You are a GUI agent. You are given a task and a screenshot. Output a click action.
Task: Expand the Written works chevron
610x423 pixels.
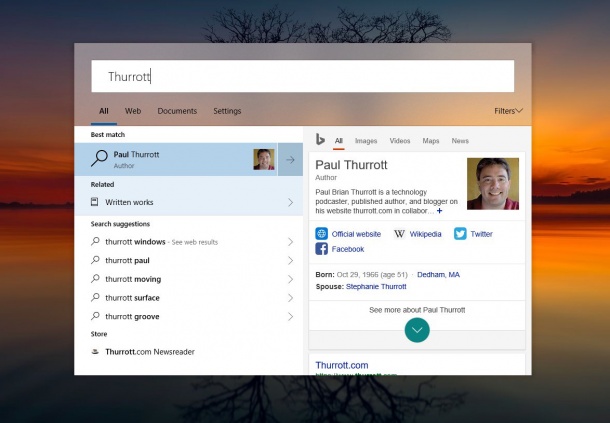pos(290,202)
